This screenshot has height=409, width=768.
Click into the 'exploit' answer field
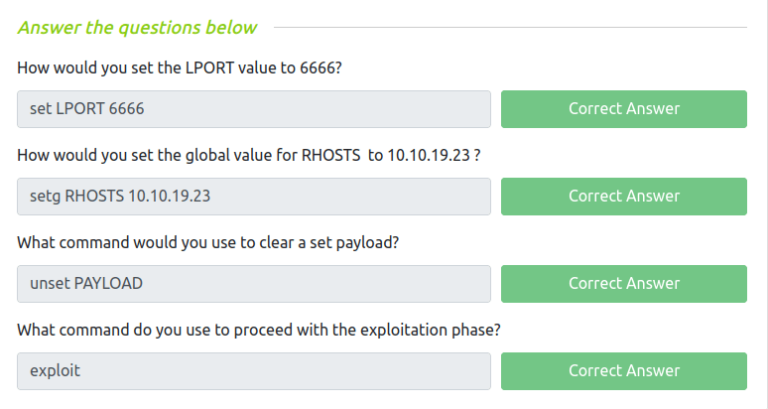pyautogui.click(x=254, y=371)
